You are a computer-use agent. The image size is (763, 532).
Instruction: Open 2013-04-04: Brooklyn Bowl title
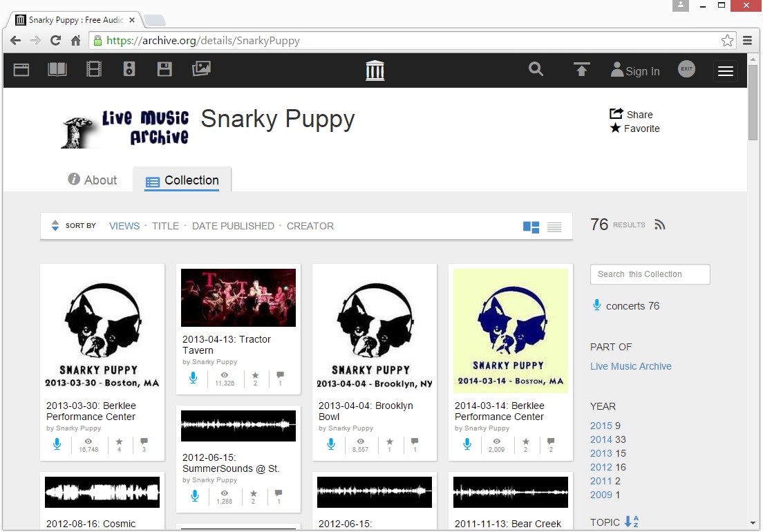[366, 411]
